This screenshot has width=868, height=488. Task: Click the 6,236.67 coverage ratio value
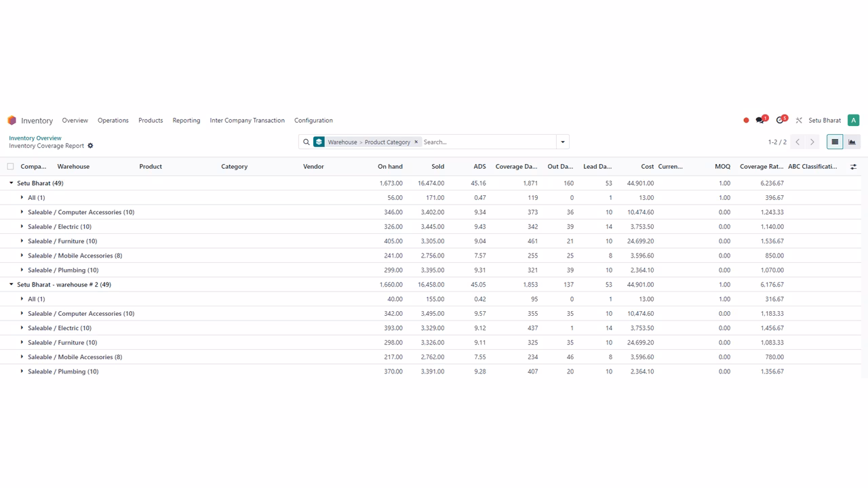coord(772,183)
